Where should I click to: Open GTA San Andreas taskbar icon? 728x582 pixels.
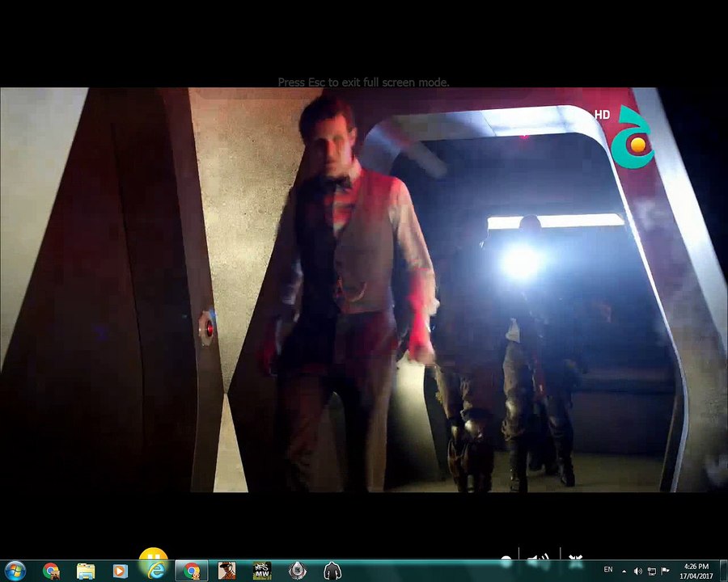click(x=226, y=571)
